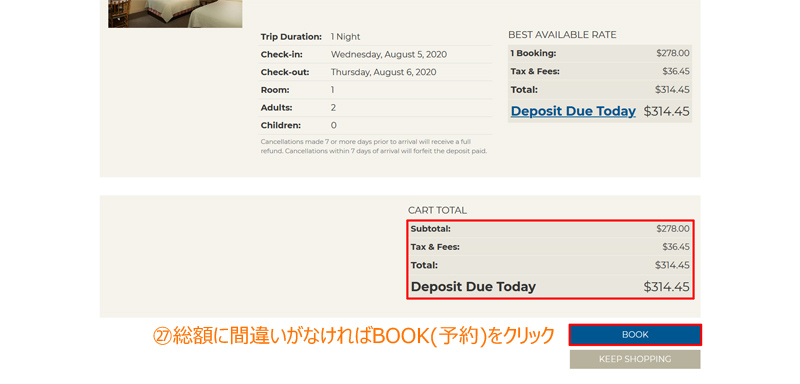Click the Children count value
Image resolution: width=800 pixels, height=384 pixels.
tap(333, 125)
